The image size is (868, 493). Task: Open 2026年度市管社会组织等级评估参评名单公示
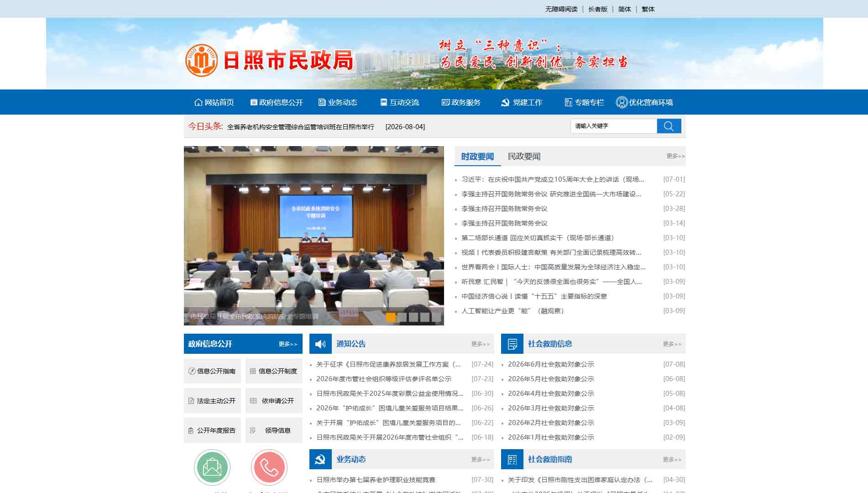coord(384,379)
